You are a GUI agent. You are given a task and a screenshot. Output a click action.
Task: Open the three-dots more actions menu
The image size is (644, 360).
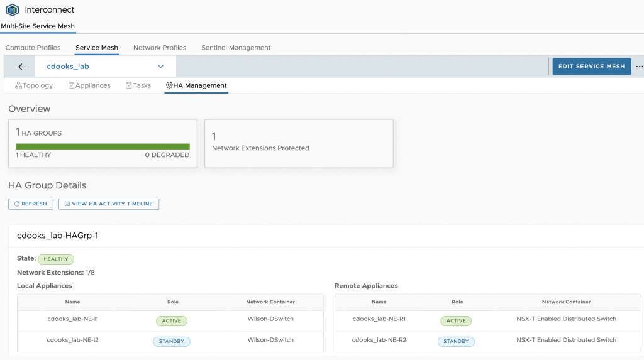coord(640,67)
